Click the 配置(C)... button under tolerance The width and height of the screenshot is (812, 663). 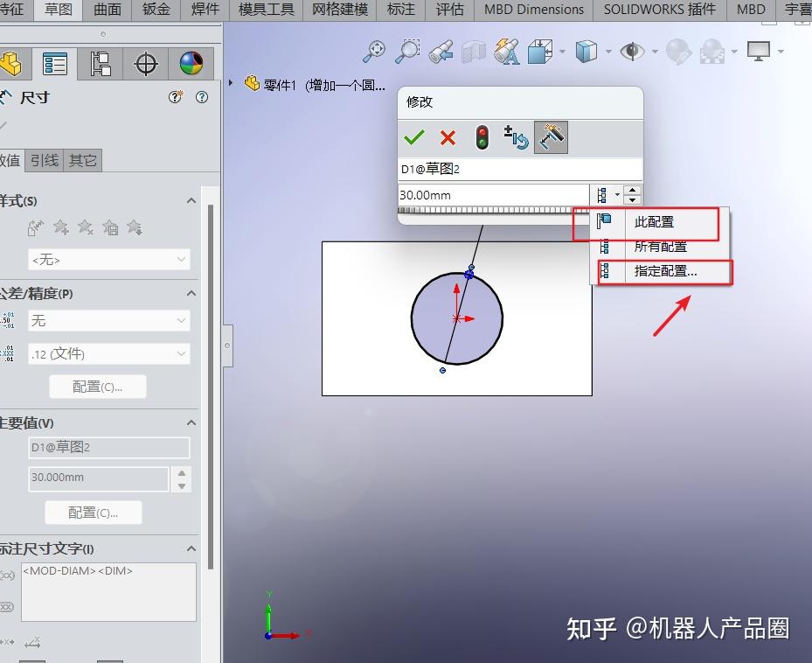(x=97, y=386)
